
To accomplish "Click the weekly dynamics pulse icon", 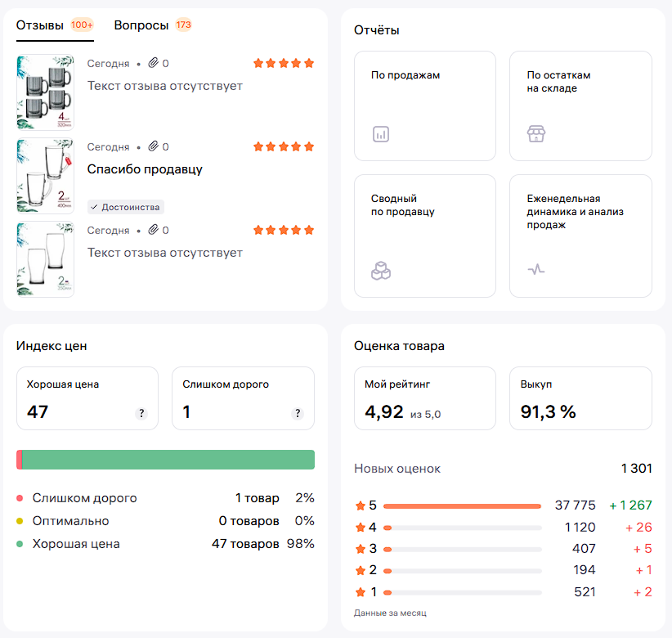I will [535, 269].
